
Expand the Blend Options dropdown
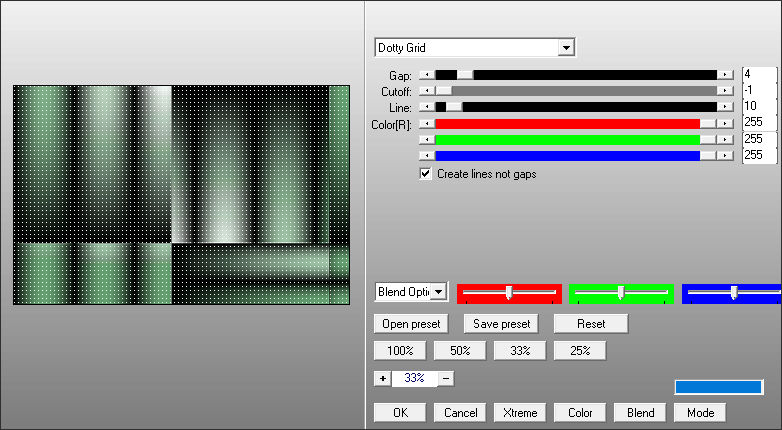pyautogui.click(x=439, y=292)
